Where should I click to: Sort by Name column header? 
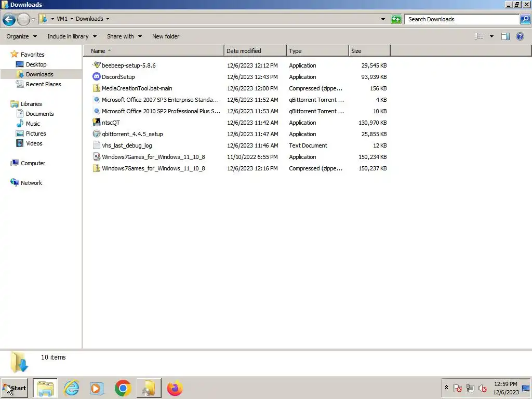154,51
